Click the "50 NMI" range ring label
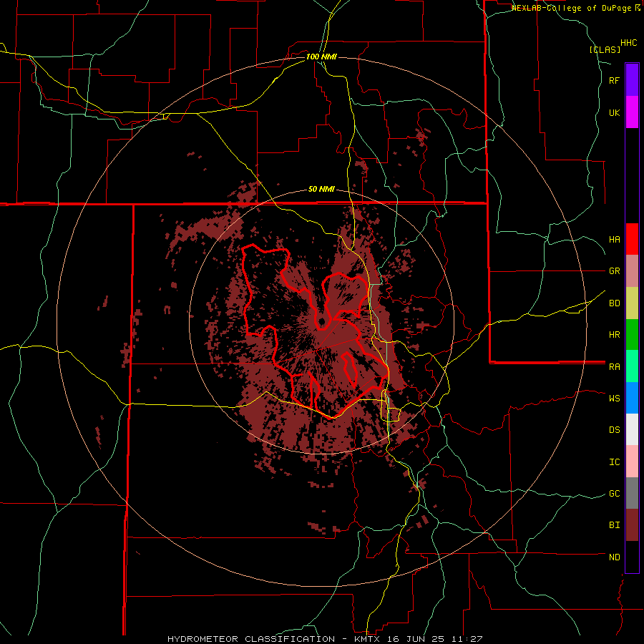Viewport: 644px width, 644px height. click(321, 190)
